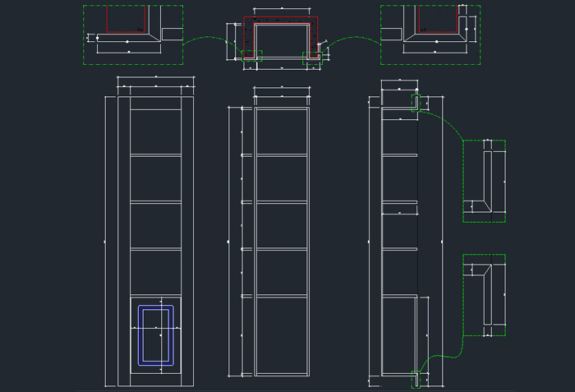575x392 pixels.
Task: Click inside the top compartment of the left elevation
Action: (x=155, y=131)
